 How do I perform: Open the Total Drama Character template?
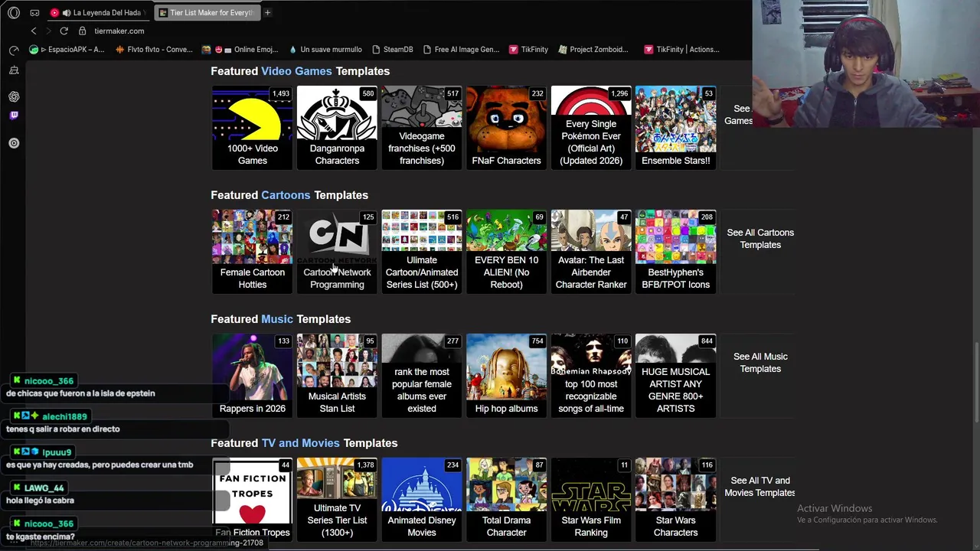506,500
